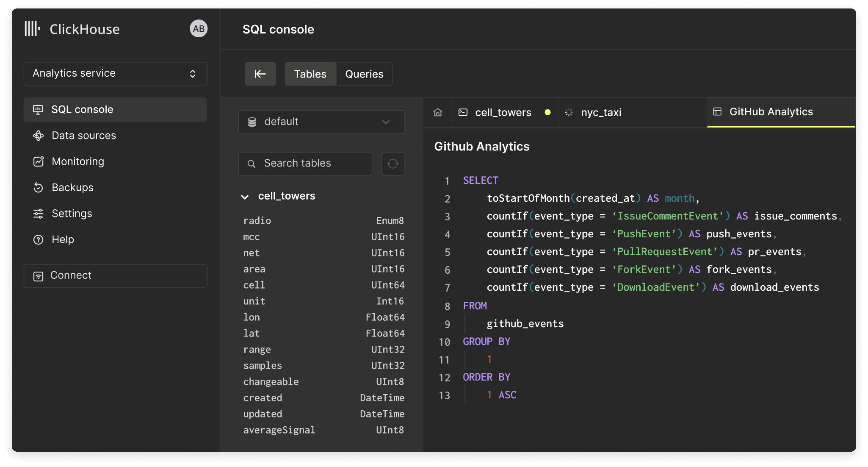Select the updated column row
Screen dimensions: 868x467
(323, 414)
